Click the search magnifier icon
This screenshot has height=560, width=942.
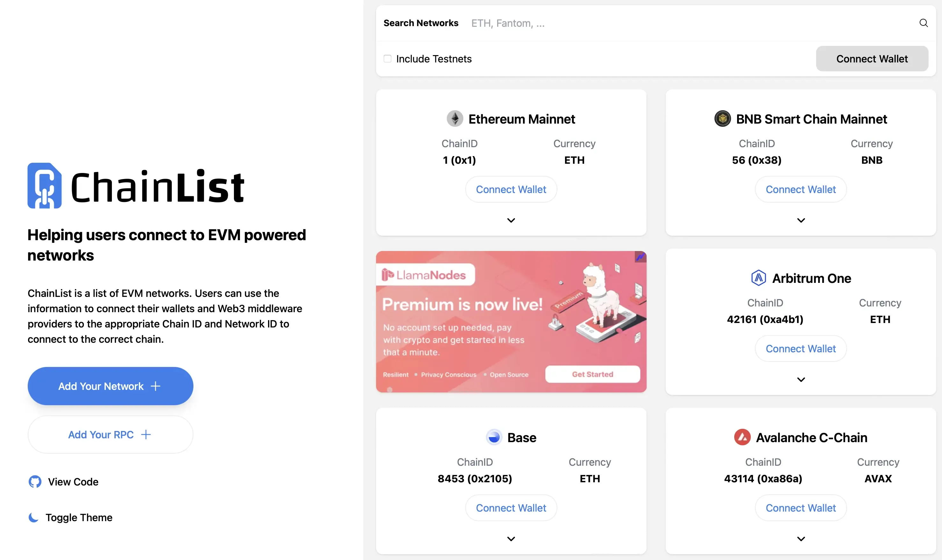pyautogui.click(x=923, y=23)
